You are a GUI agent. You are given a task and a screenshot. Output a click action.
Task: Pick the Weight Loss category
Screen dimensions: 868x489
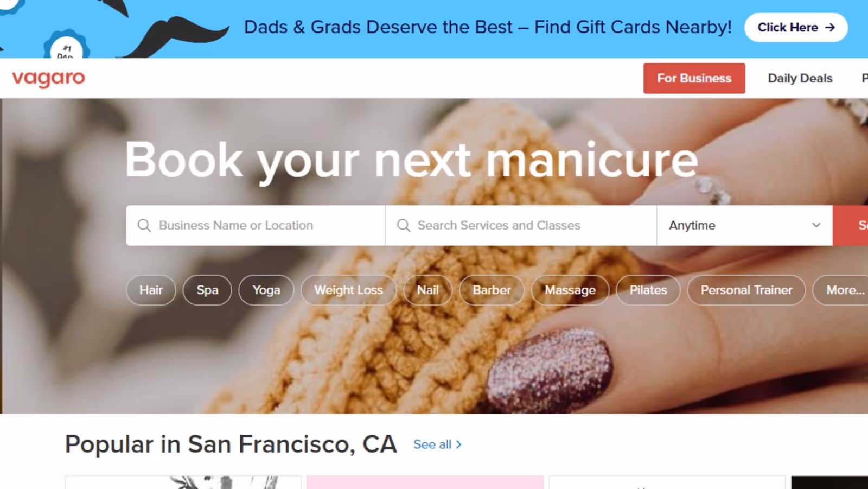click(348, 290)
